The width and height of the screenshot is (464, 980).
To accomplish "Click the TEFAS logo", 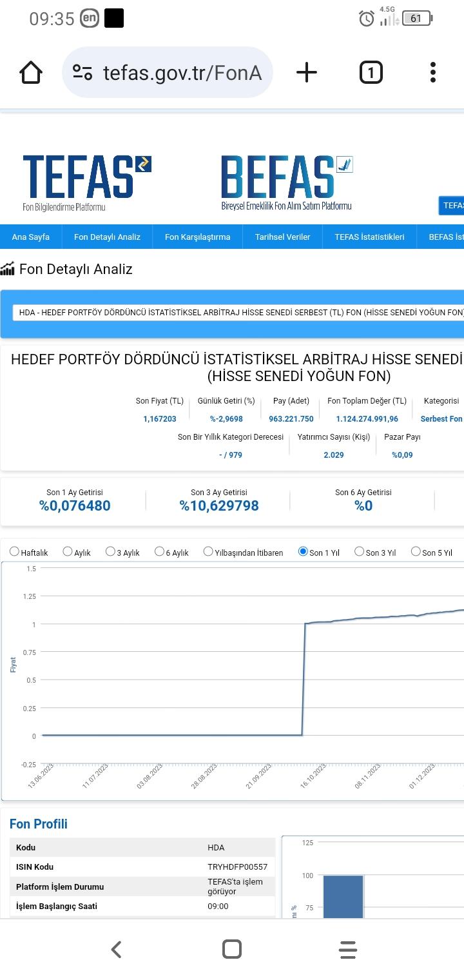I will click(86, 182).
